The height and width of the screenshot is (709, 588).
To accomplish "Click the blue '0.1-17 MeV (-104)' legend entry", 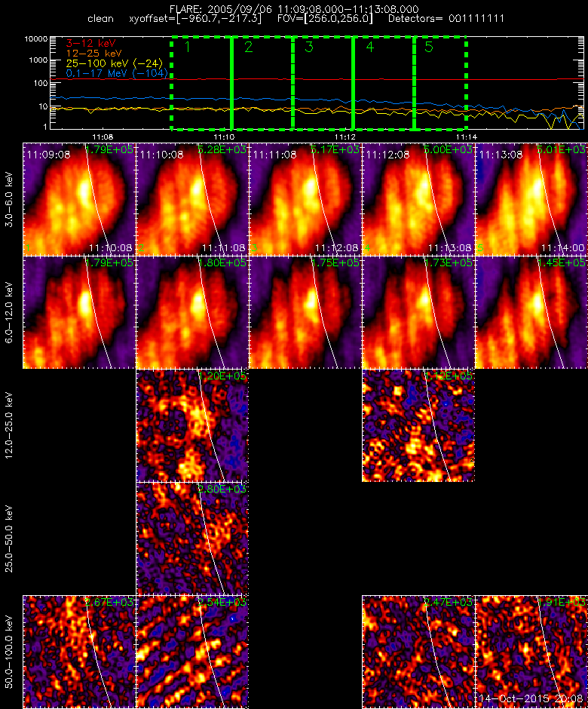I will click(117, 73).
